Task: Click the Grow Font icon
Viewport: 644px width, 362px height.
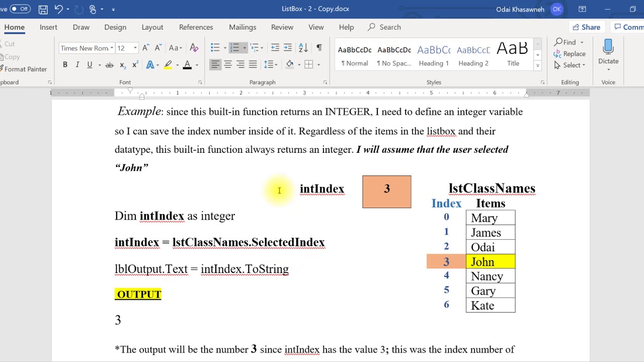Action: pos(145,48)
